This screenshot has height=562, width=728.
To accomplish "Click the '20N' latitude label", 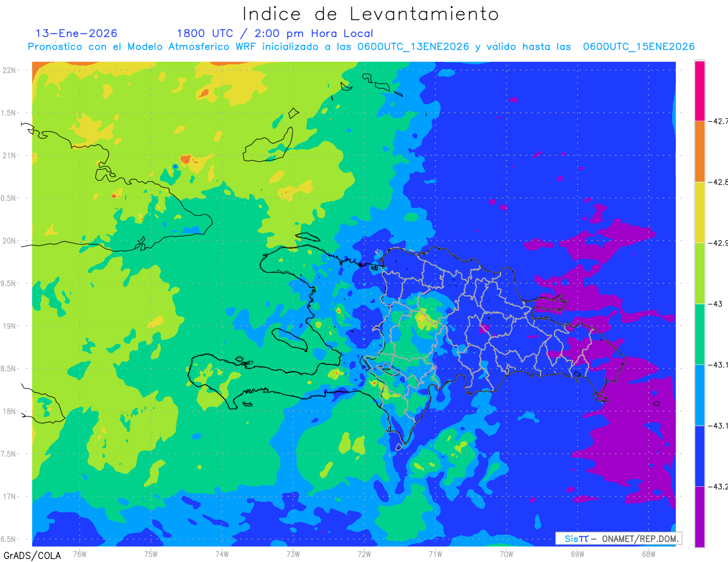I will (10, 241).
